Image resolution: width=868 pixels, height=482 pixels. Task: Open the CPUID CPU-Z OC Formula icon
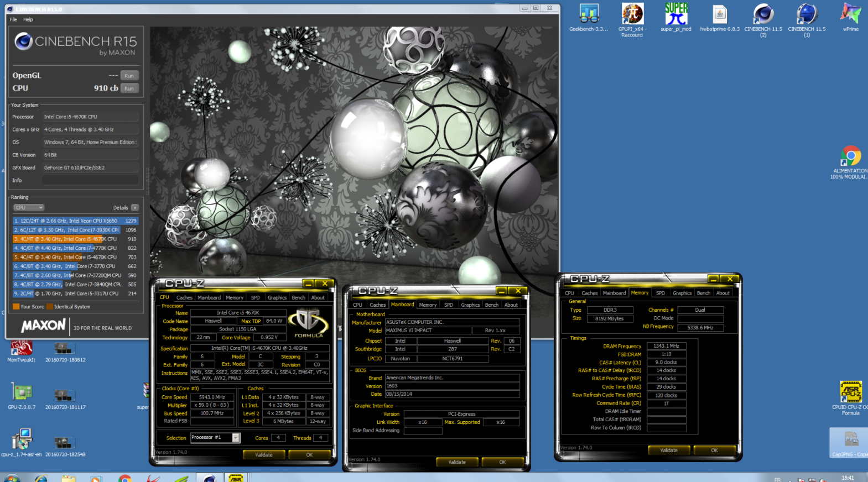pos(850,398)
